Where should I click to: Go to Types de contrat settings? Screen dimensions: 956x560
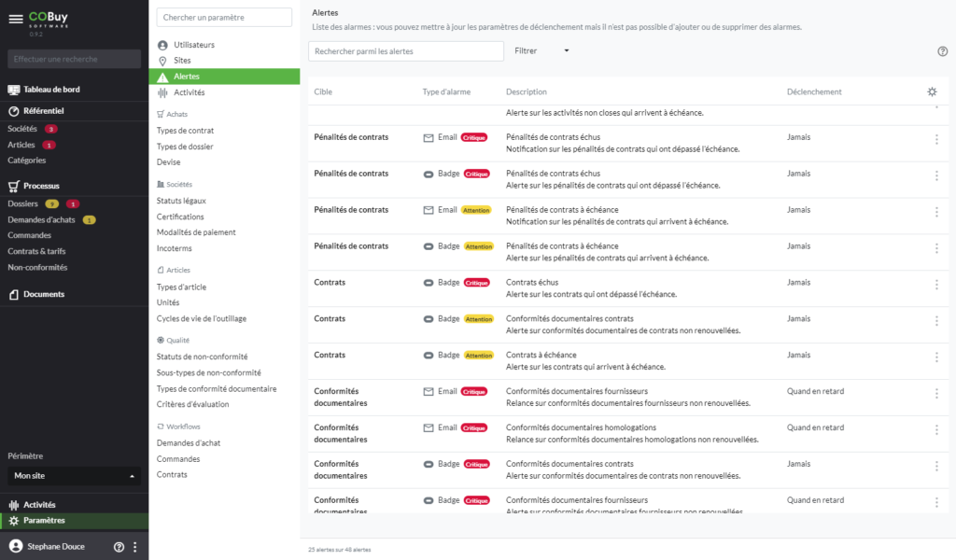[x=185, y=131]
